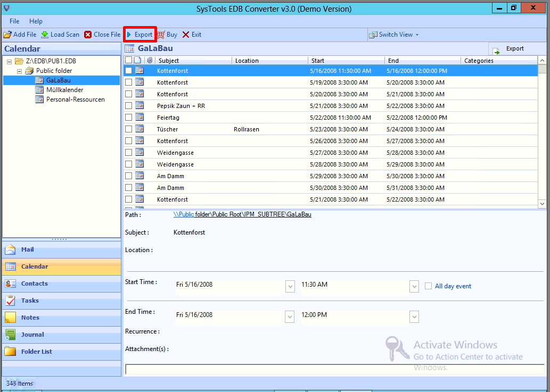Switch to the Tasks pane
Screen dimensions: 550x392
pos(61,301)
